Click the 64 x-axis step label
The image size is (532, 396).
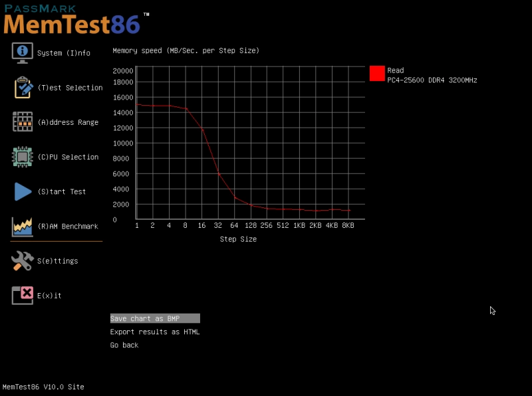tap(234, 225)
